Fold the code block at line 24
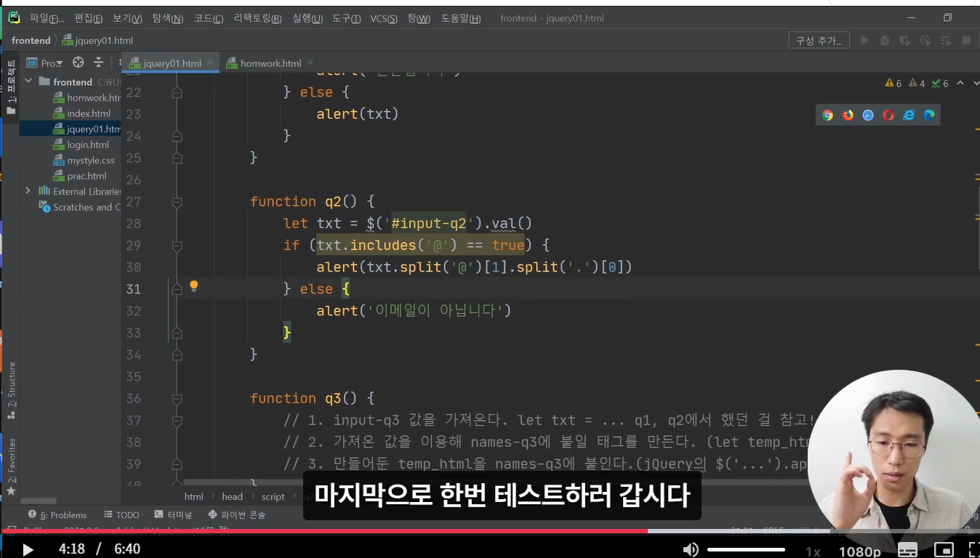Image resolution: width=980 pixels, height=558 pixels. pos(177,137)
